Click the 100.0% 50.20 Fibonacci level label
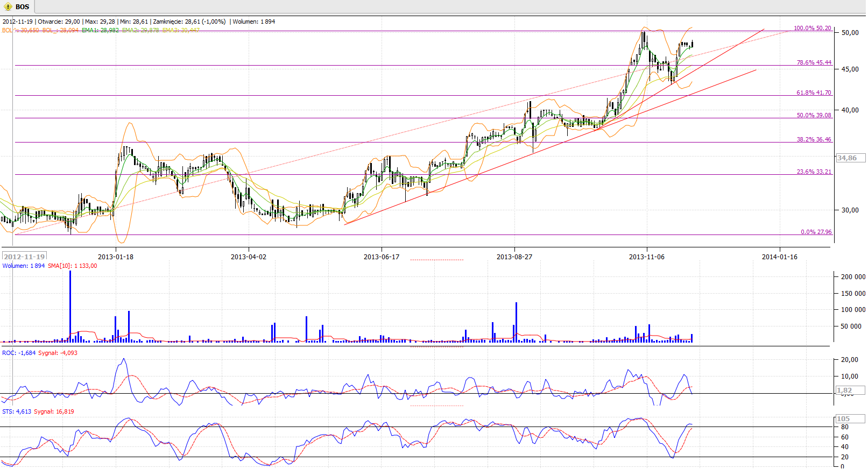The height and width of the screenshot is (469, 868). click(x=813, y=28)
